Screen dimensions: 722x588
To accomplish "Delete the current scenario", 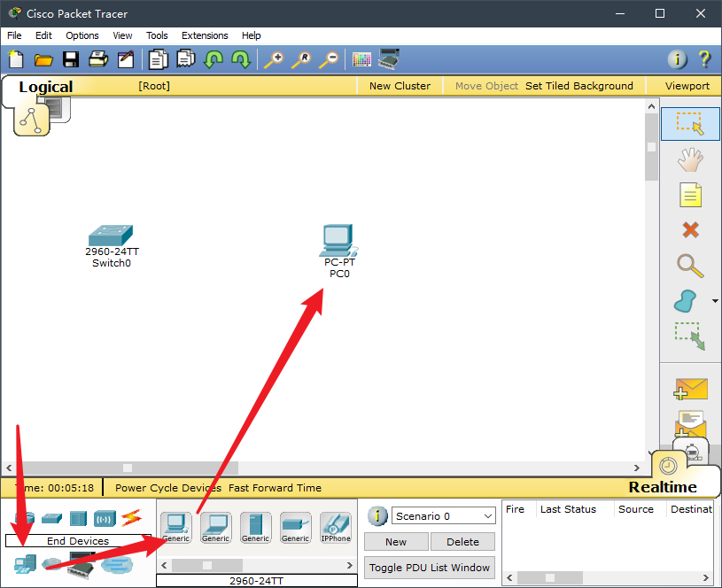I will [462, 542].
